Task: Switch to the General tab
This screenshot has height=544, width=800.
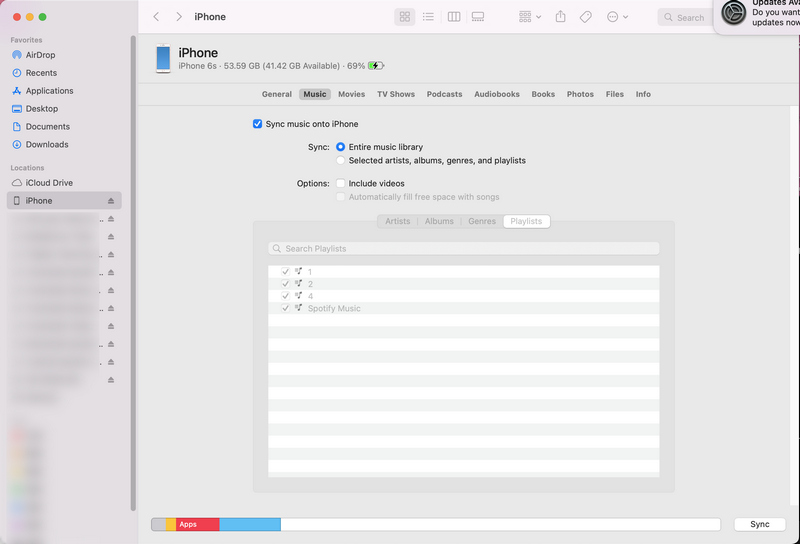Action: coord(277,94)
